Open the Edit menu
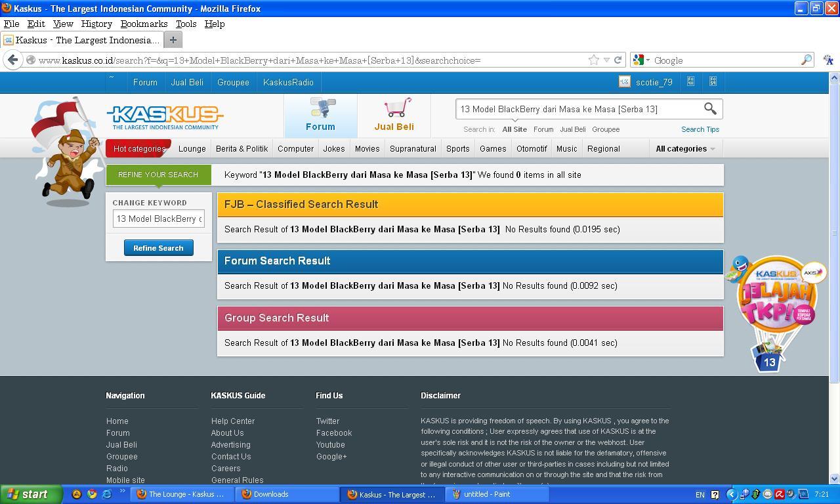The image size is (840, 504). pyautogui.click(x=35, y=24)
